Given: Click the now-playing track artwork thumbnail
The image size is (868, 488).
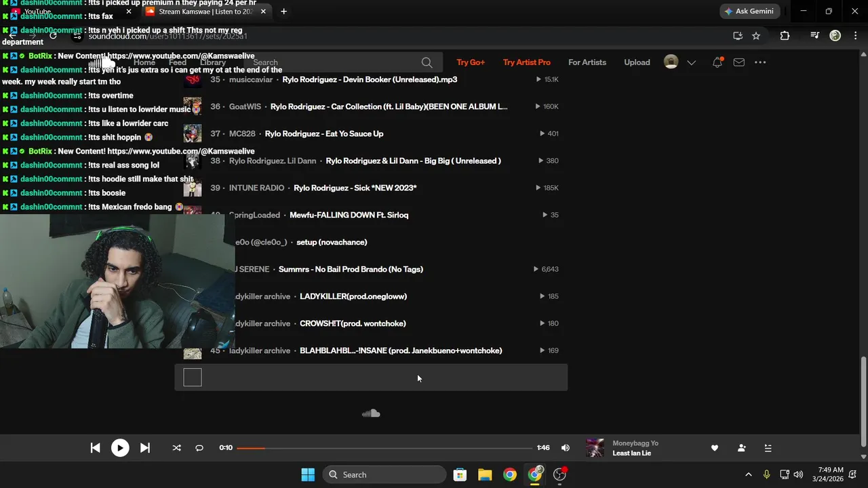Looking at the screenshot, I should click(x=595, y=448).
